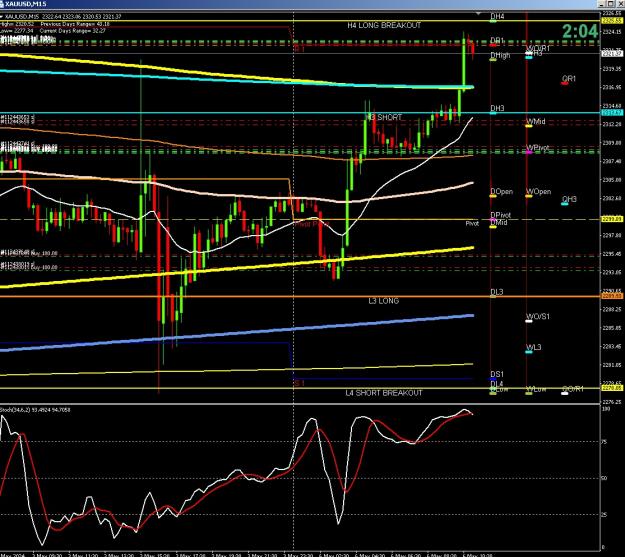Select the H3 SHORT label
The width and height of the screenshot is (625, 557).
click(x=384, y=117)
